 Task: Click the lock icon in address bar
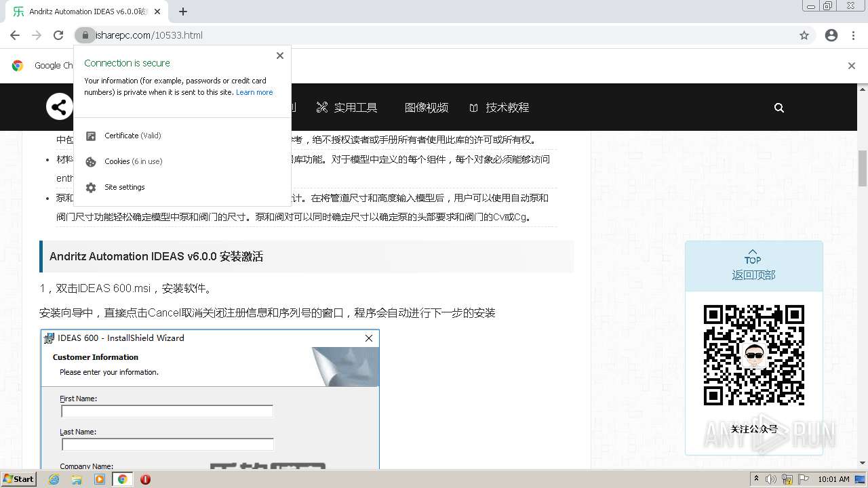click(85, 35)
